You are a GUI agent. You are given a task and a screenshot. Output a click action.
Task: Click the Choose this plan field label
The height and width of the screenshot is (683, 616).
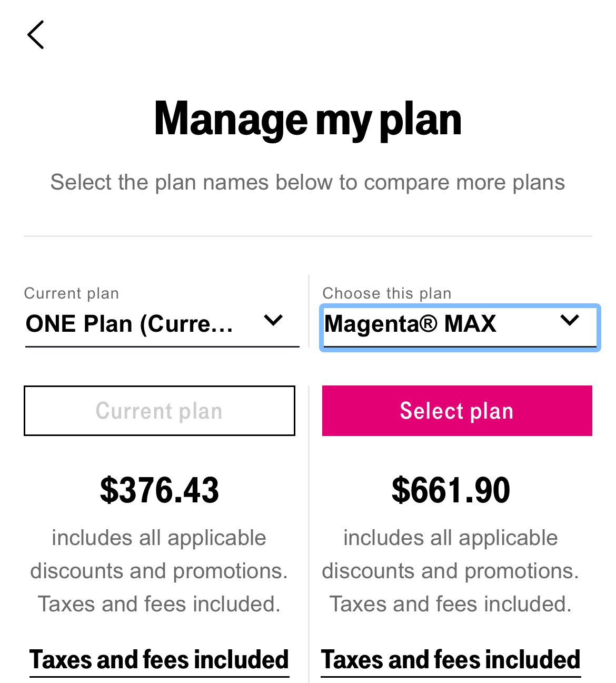coord(387,293)
